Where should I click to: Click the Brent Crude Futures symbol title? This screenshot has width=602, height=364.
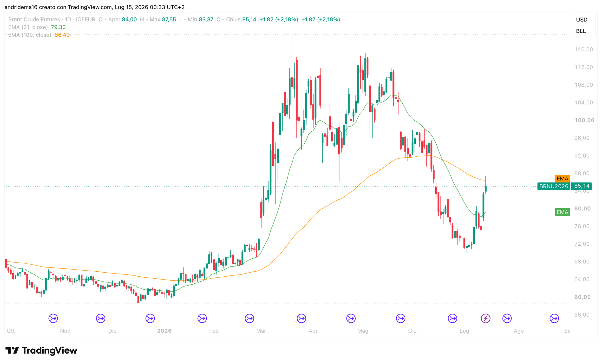tap(34, 19)
